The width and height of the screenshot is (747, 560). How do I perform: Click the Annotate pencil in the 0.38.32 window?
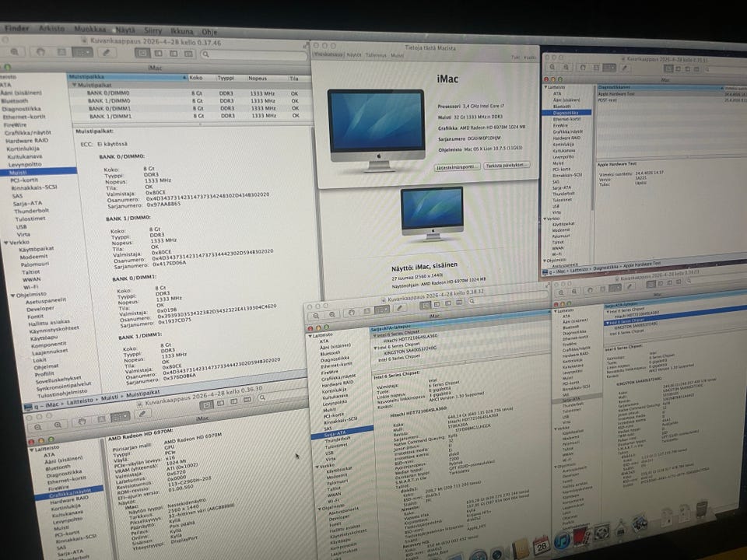point(401,308)
